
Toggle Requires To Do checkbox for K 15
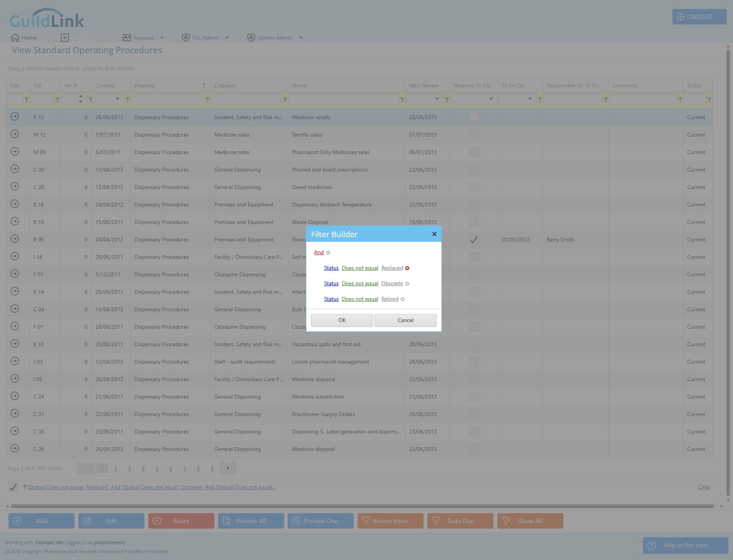coord(474,117)
